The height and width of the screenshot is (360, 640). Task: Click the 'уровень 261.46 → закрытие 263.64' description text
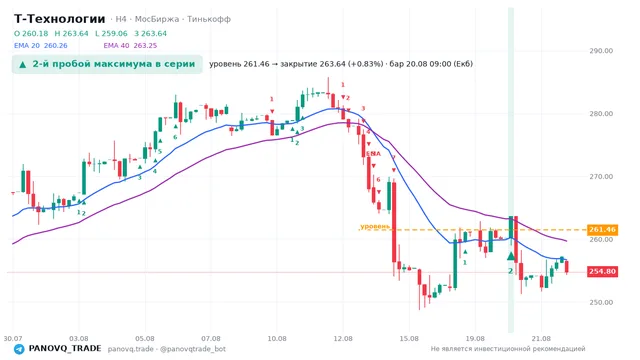341,64
